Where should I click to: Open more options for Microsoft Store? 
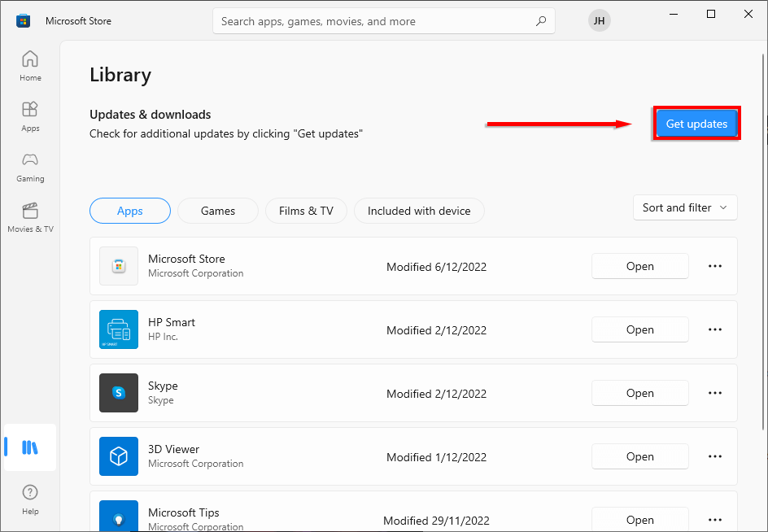[715, 266]
